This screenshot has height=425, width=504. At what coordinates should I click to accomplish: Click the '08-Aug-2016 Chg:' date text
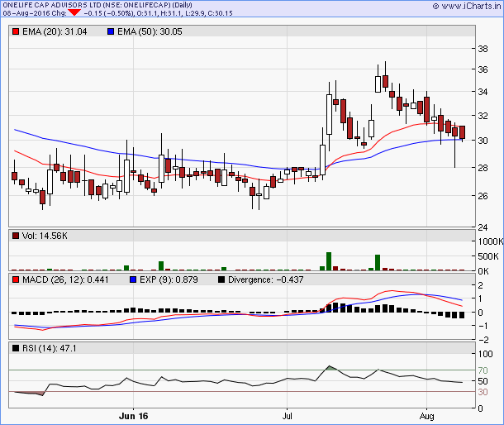pos(35,13)
